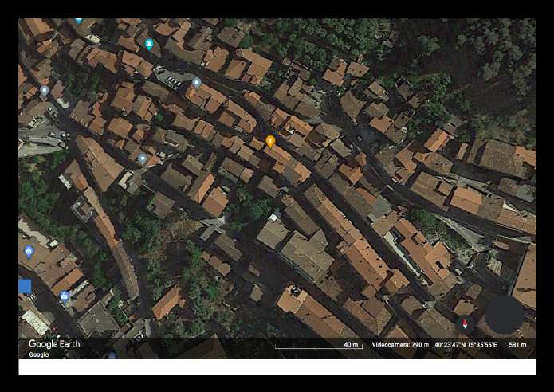
Task: Open the upper blue shopping bag pin
Action: [x=29, y=252]
